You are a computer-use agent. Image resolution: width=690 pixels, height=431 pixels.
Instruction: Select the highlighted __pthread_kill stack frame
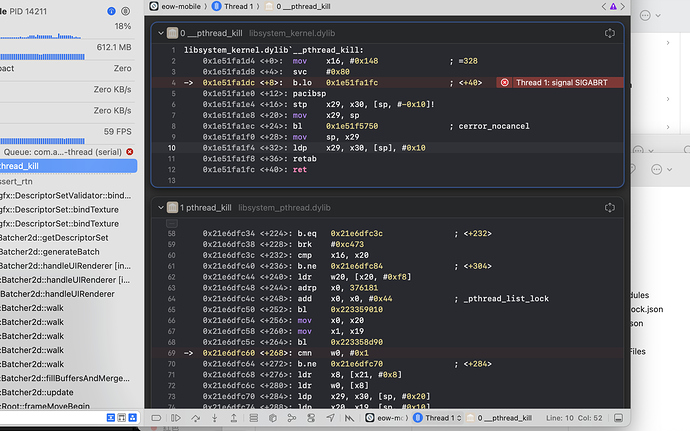(x=69, y=166)
